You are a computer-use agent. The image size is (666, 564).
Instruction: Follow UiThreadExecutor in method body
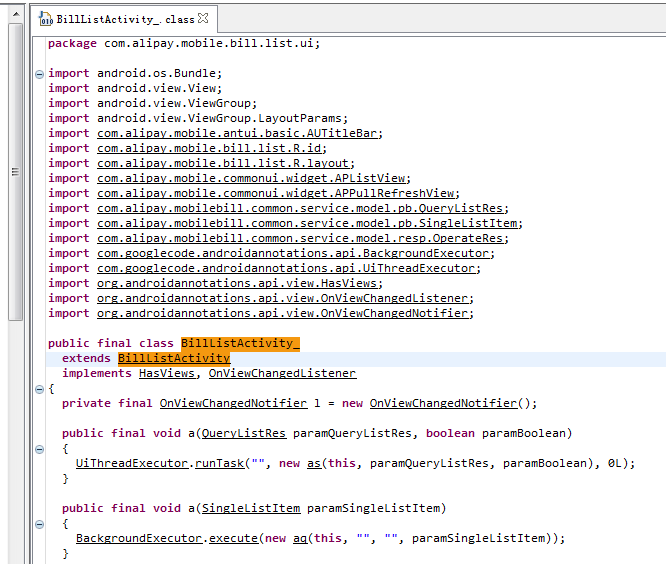pyautogui.click(x=132, y=463)
